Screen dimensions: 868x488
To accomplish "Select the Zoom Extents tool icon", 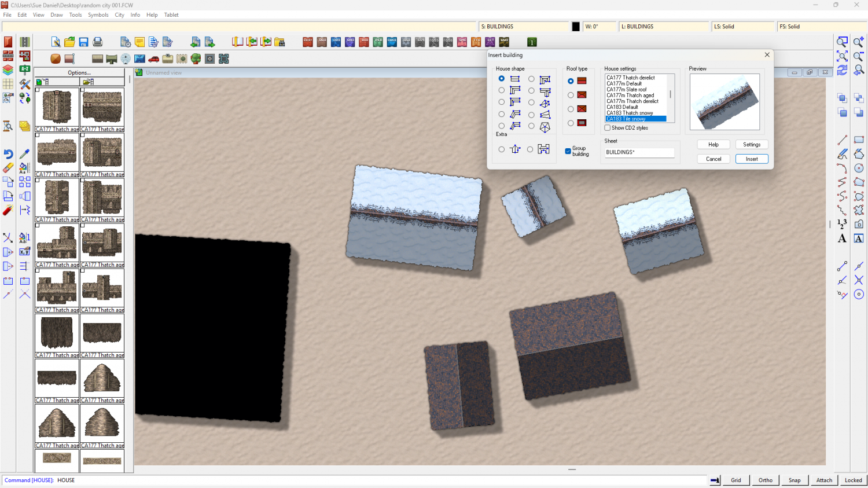I will point(842,56).
